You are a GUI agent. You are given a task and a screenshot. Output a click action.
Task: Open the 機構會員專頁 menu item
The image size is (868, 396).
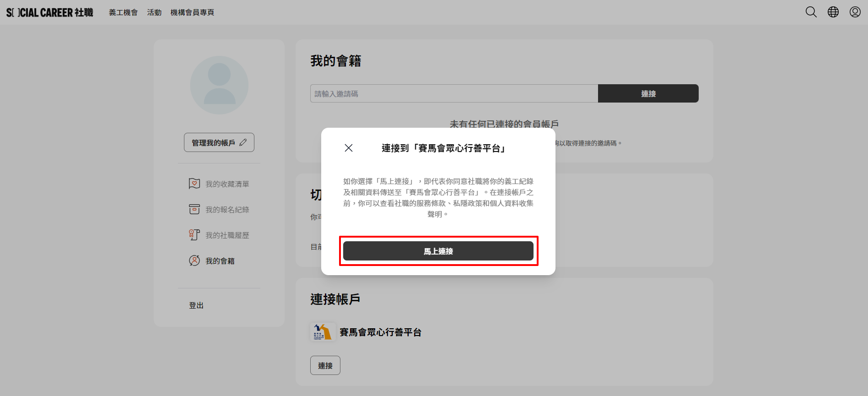click(192, 12)
